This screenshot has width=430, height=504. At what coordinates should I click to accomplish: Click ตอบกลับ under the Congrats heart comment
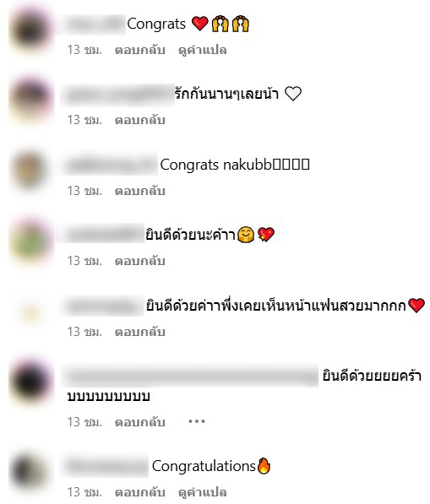140,50
